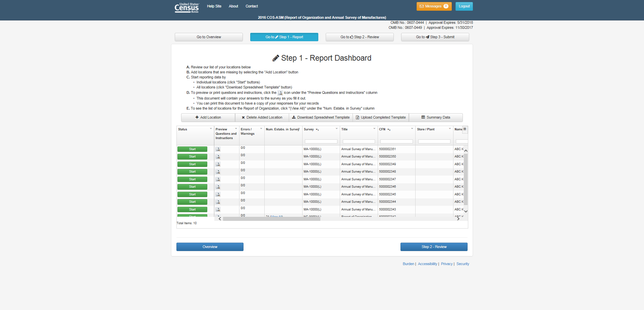Click the Census Bureau logo
Viewport: 644px width, 310px height.
tap(187, 7)
